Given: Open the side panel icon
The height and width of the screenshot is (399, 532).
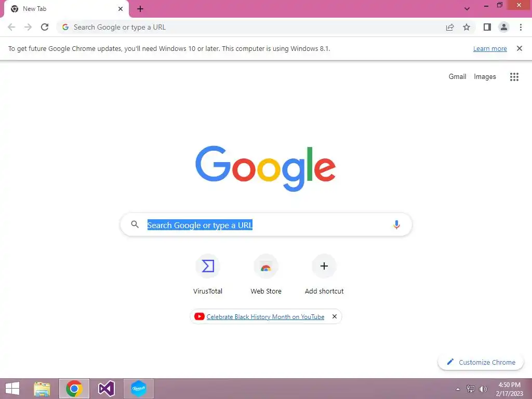Looking at the screenshot, I should coord(487,27).
